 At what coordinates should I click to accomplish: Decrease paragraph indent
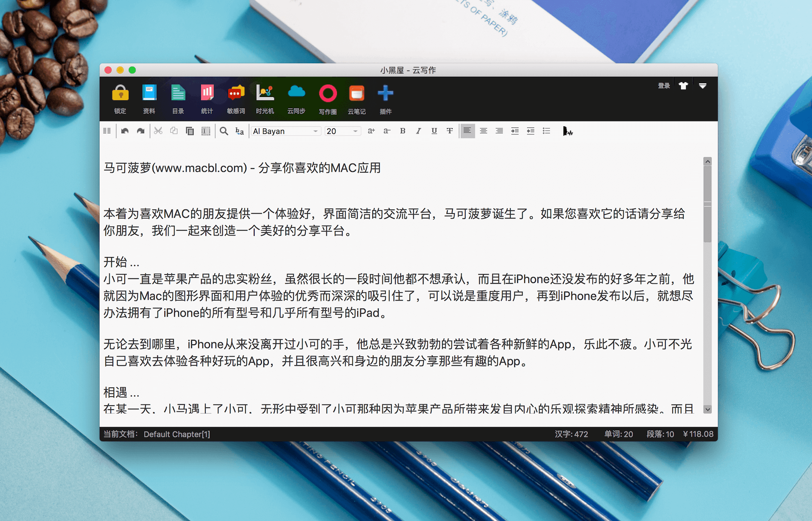tap(531, 131)
